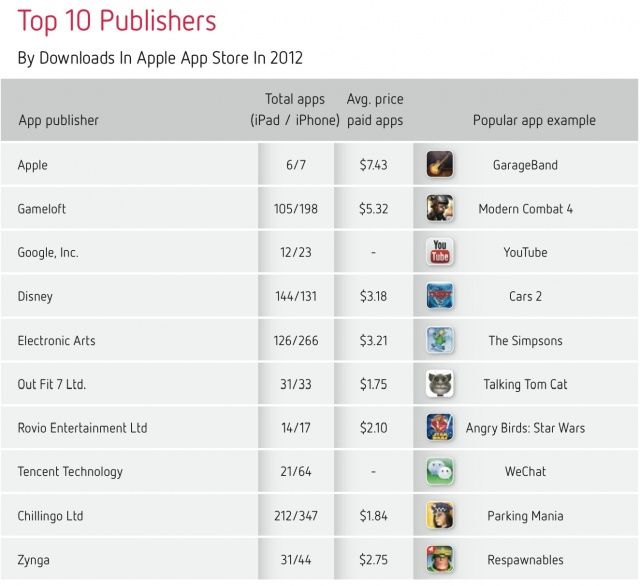Click the Avg. price paid apps header
The width and height of the screenshot is (640, 586).
pos(373,110)
